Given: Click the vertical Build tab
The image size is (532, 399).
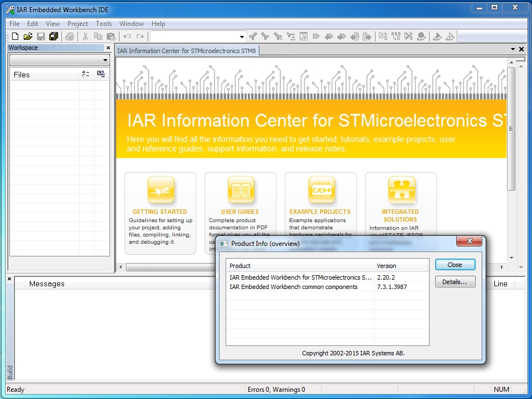Looking at the screenshot, I should 10,372.
